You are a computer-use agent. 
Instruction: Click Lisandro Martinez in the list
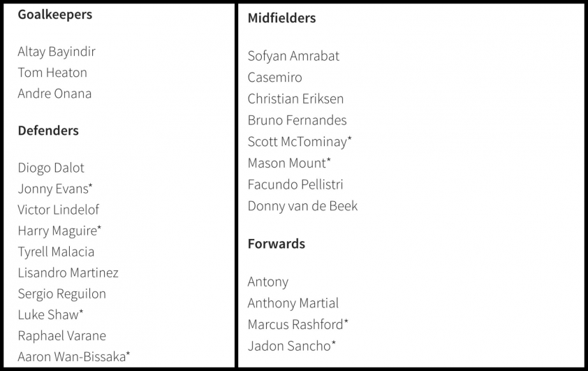68,272
